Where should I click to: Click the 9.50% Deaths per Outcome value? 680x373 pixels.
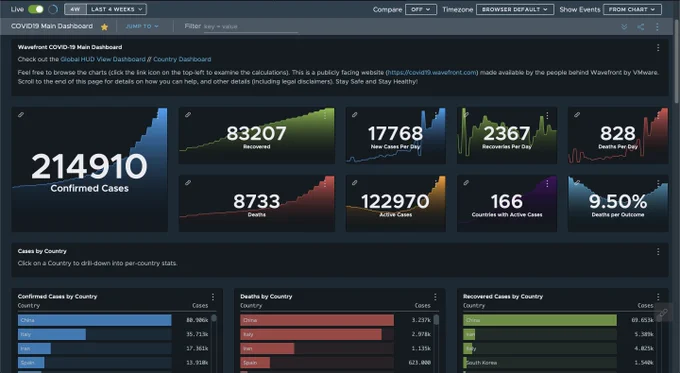[618, 201]
